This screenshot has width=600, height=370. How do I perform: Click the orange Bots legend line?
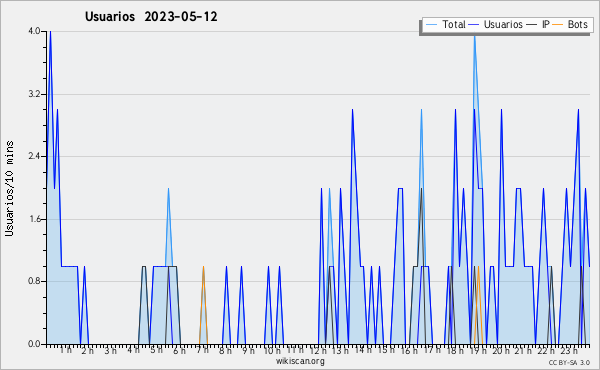558,24
